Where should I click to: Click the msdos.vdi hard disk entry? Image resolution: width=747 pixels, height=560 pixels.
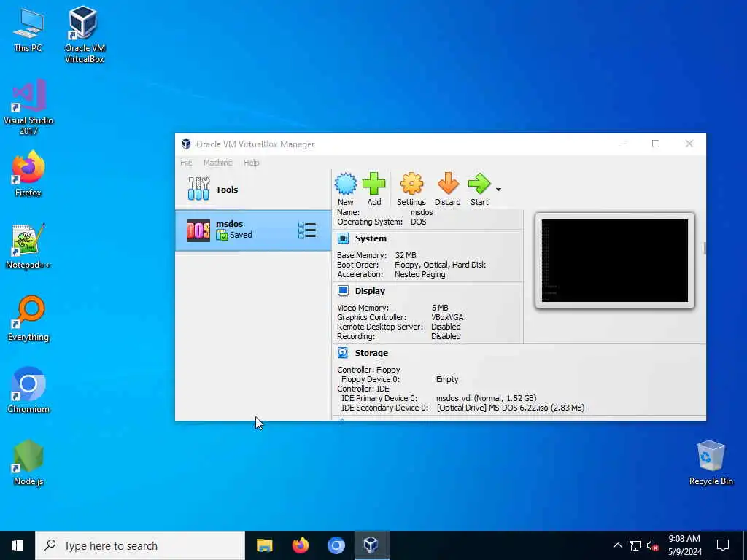[x=487, y=398]
